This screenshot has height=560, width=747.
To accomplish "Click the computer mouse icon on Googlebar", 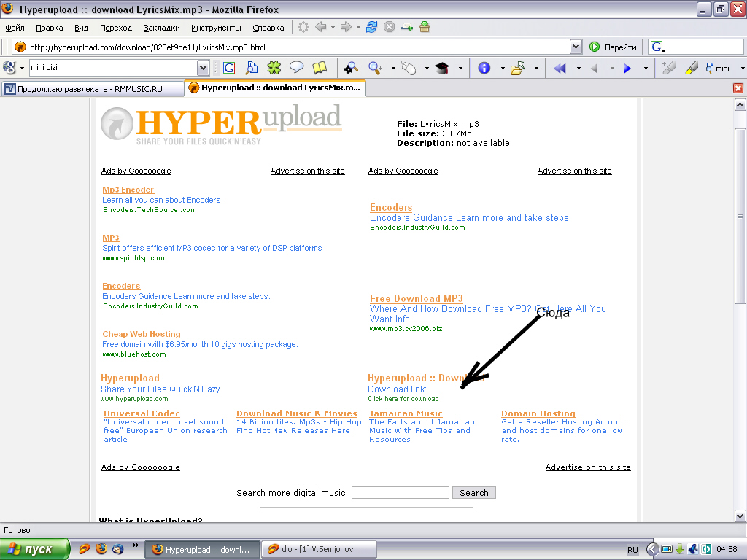I will point(409,68).
